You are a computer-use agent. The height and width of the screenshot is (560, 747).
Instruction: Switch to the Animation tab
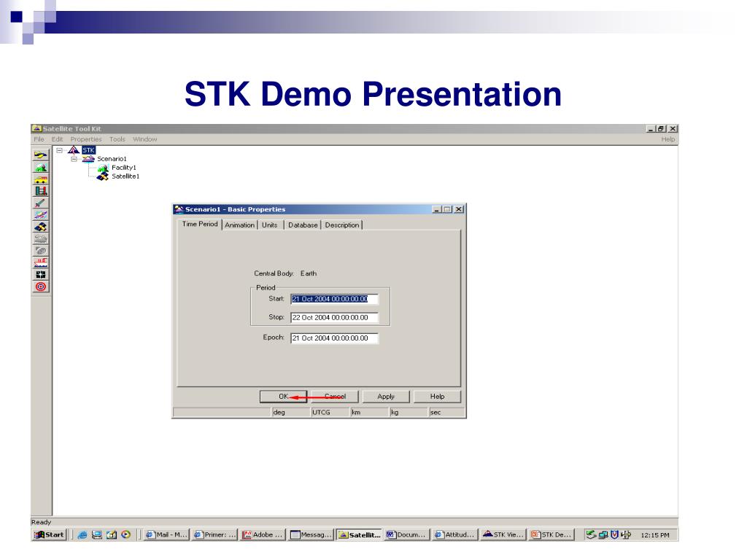point(239,225)
